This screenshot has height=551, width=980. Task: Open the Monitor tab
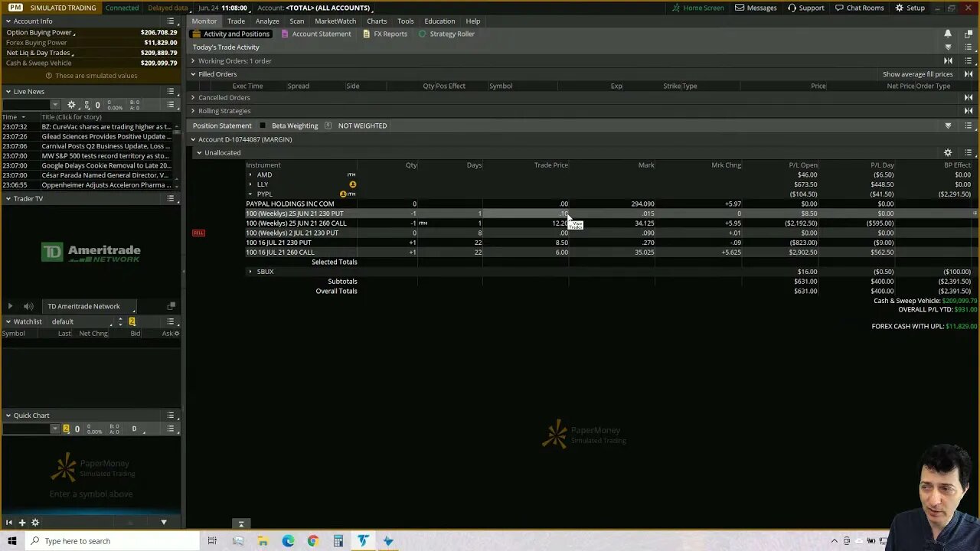204,21
